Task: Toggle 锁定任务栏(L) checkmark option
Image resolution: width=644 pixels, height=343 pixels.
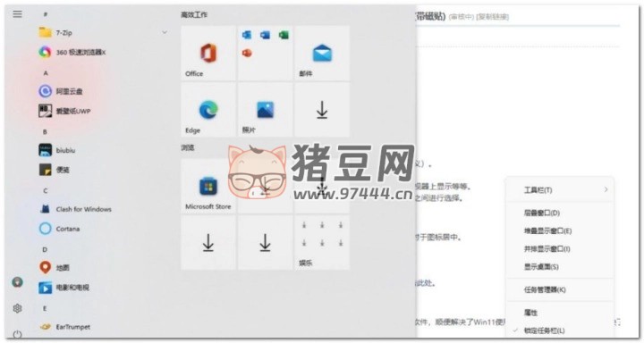Action: click(559, 330)
